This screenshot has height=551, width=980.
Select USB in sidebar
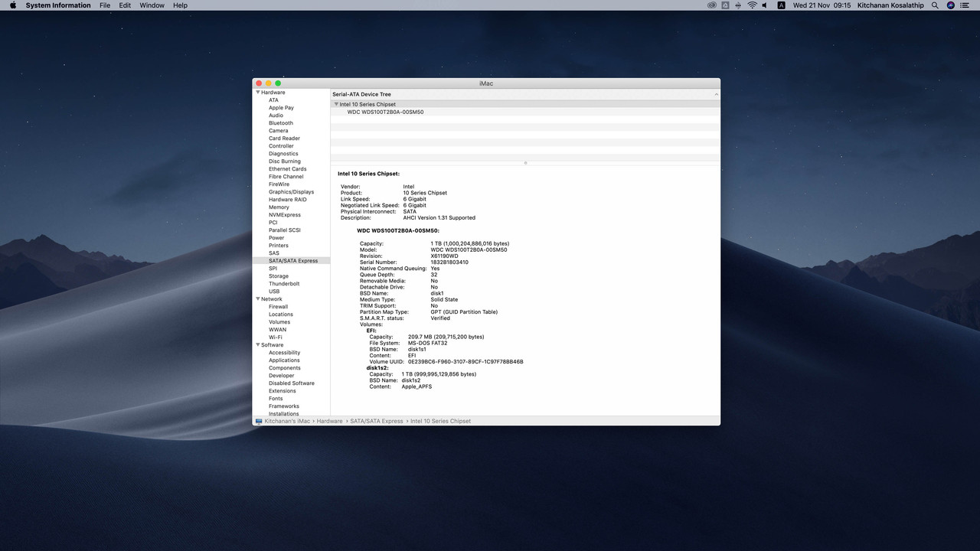click(x=274, y=292)
